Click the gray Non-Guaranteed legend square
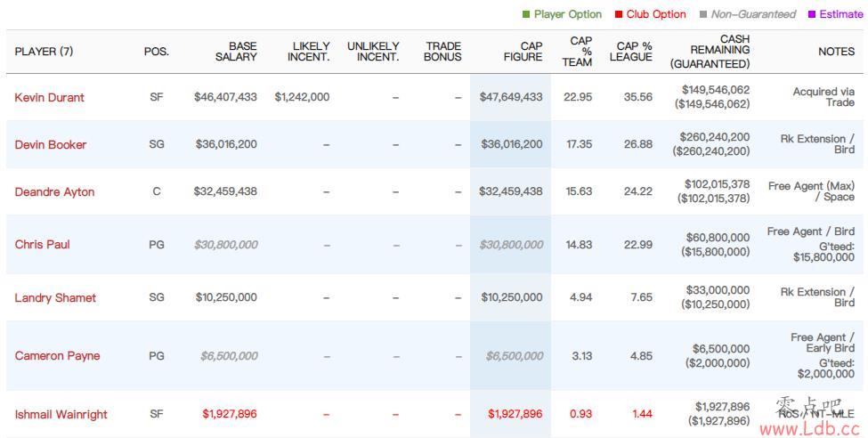The width and height of the screenshot is (868, 438). [x=703, y=15]
